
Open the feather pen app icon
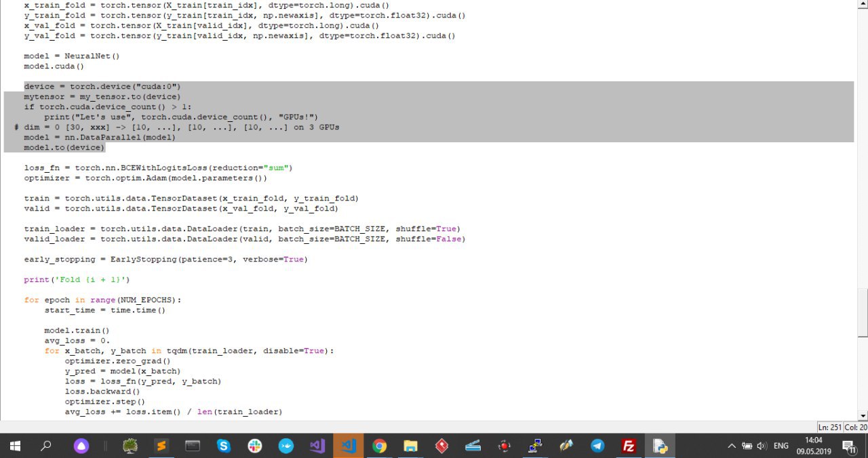tap(566, 446)
